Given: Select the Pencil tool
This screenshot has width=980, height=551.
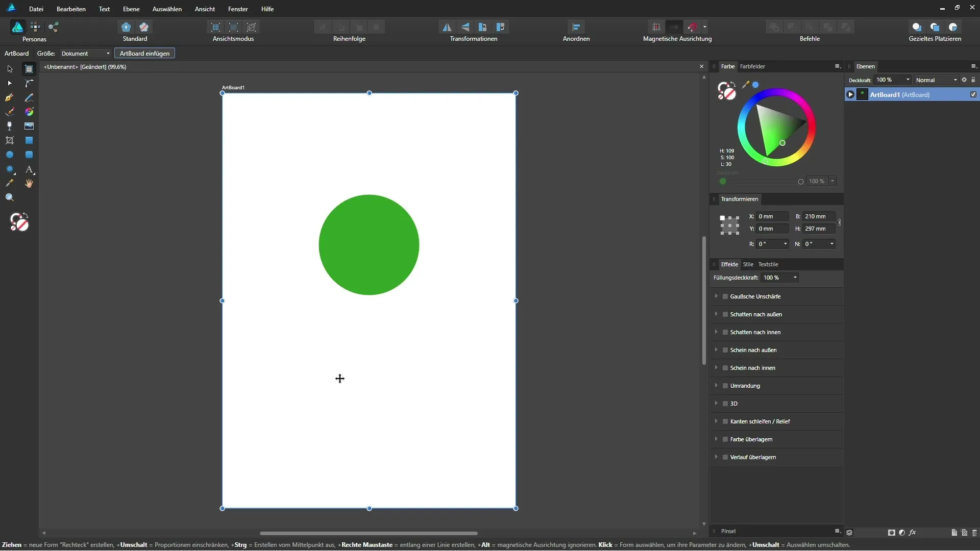Looking at the screenshot, I should click(x=29, y=97).
